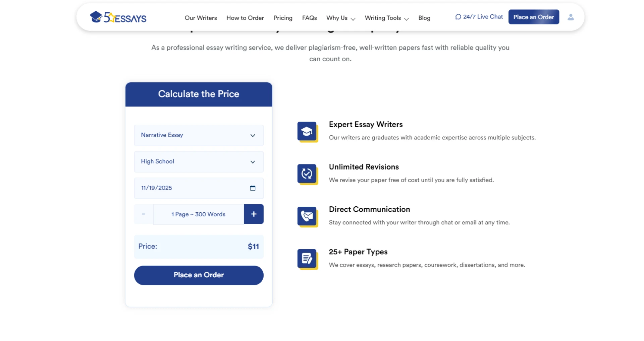This screenshot has width=644, height=341.
Task: Click the 25+ Paper Types document icon
Action: coord(307,259)
